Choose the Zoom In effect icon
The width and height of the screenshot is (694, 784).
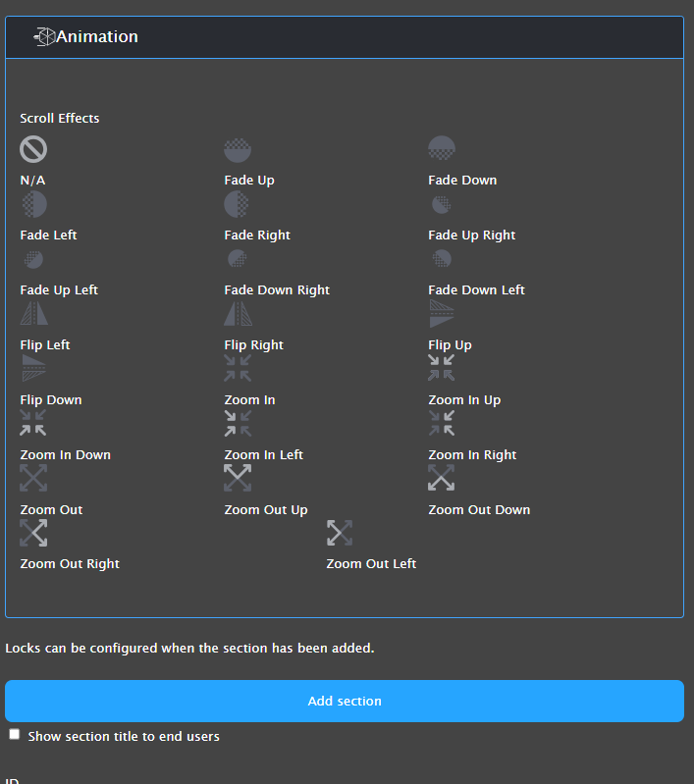[238, 368]
